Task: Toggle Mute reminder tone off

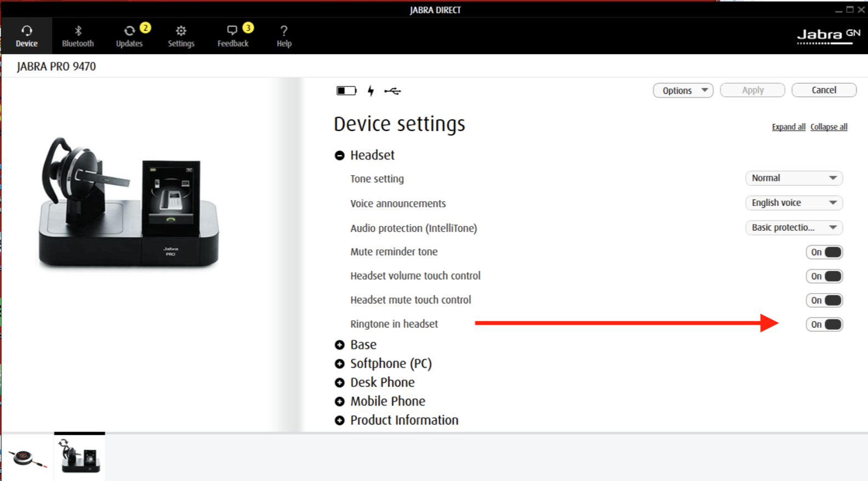Action: [824, 252]
